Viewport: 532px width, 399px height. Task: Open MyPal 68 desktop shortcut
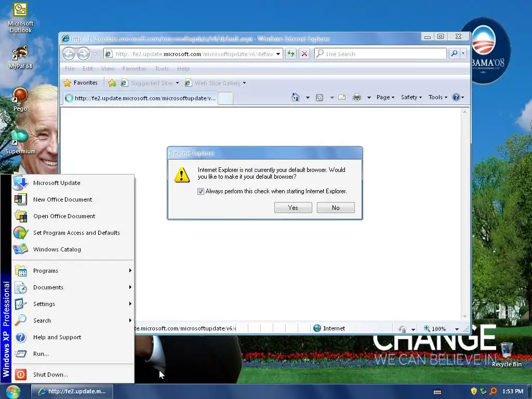coord(20,57)
